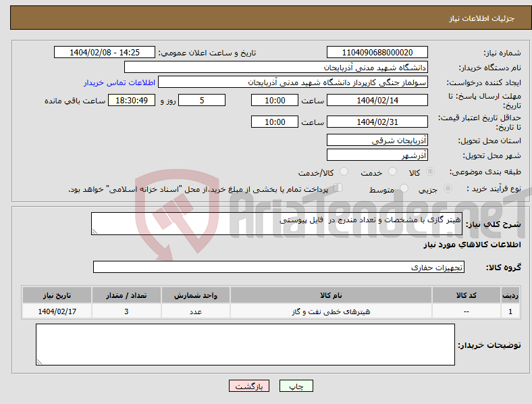Viewport: 532px width, 404px height.
Task: Click the اطلاعات کالاهای مورد نیاز section heading
Action: point(472,245)
